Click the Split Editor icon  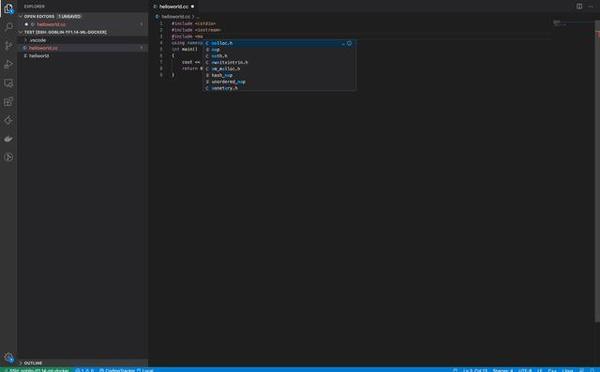coord(579,7)
